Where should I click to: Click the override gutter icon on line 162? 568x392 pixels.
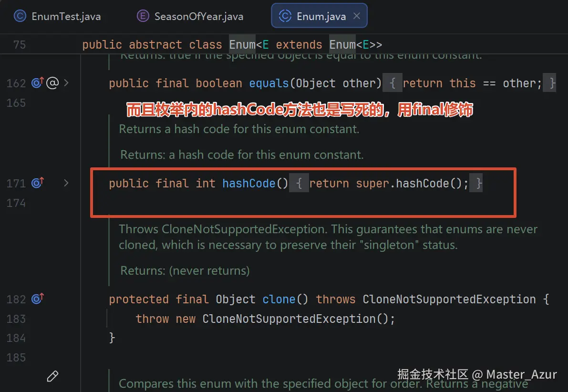point(37,83)
